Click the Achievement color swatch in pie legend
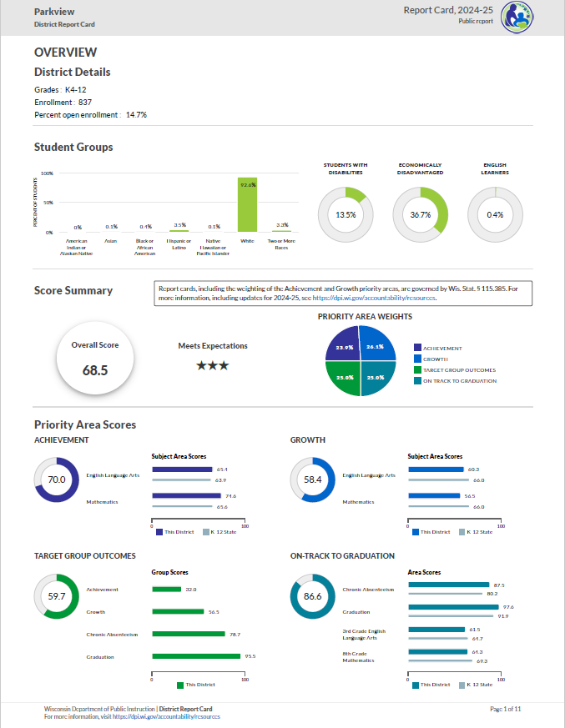 click(x=417, y=349)
